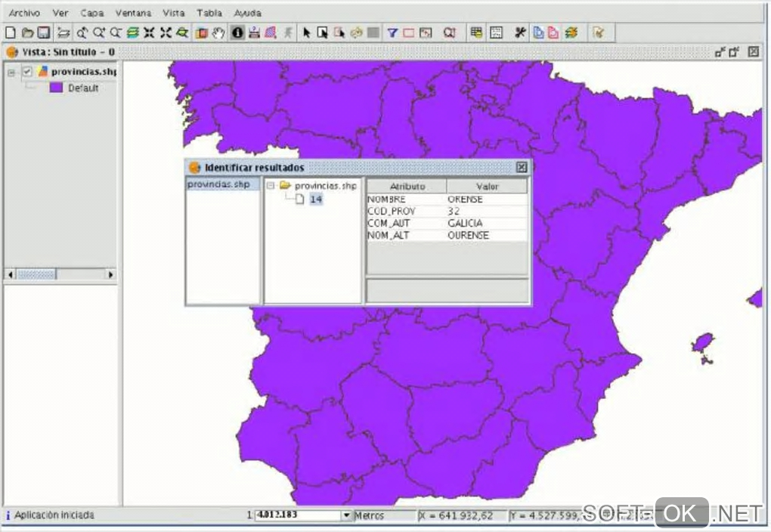The width and height of the screenshot is (771, 532).
Task: Open the Vista menu
Action: pos(174,13)
